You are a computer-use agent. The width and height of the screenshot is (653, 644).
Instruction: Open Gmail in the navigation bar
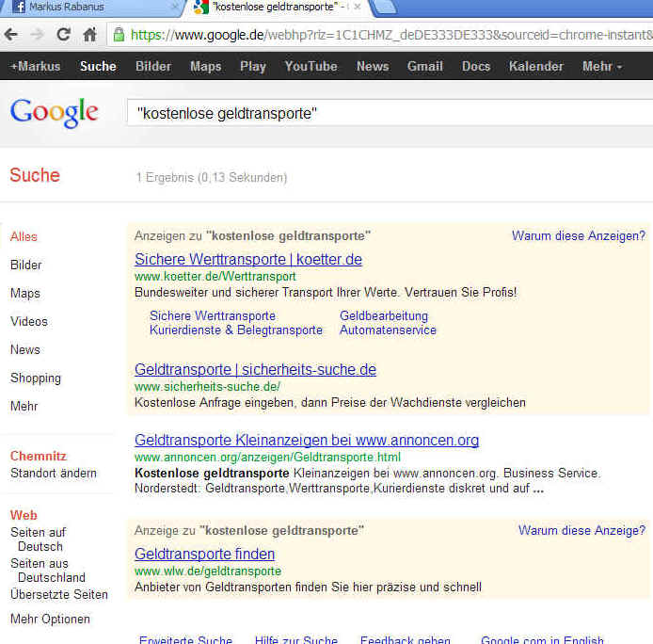424,66
